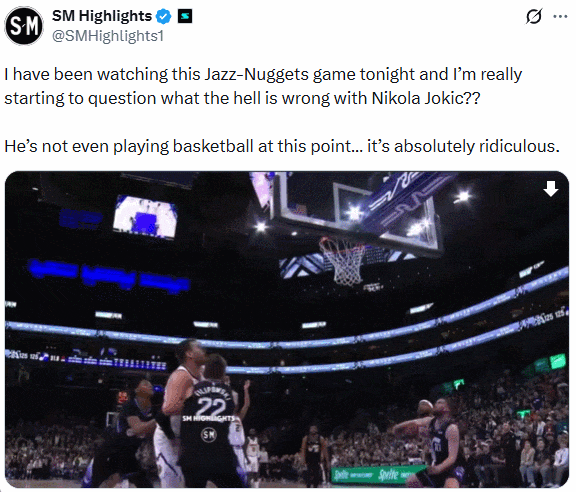Open the @SMHighlights1 handle link
The image size is (576, 492).
coord(108,36)
